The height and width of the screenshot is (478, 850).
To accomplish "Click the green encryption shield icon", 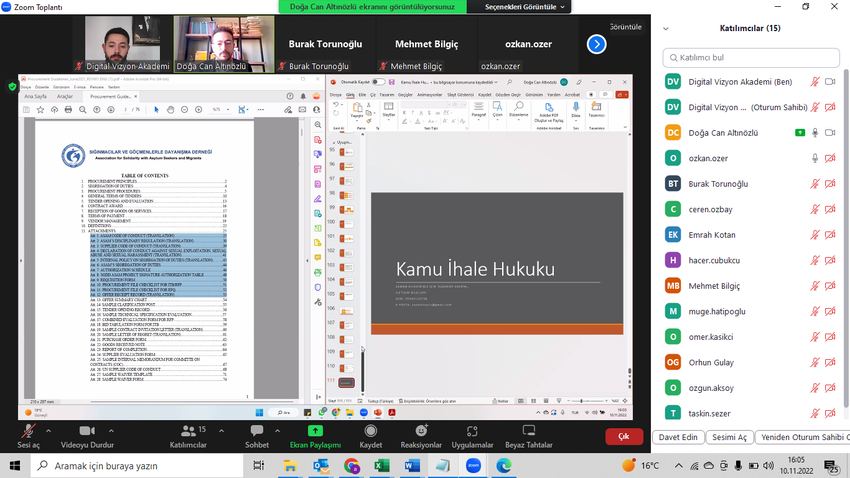I will point(12,86).
